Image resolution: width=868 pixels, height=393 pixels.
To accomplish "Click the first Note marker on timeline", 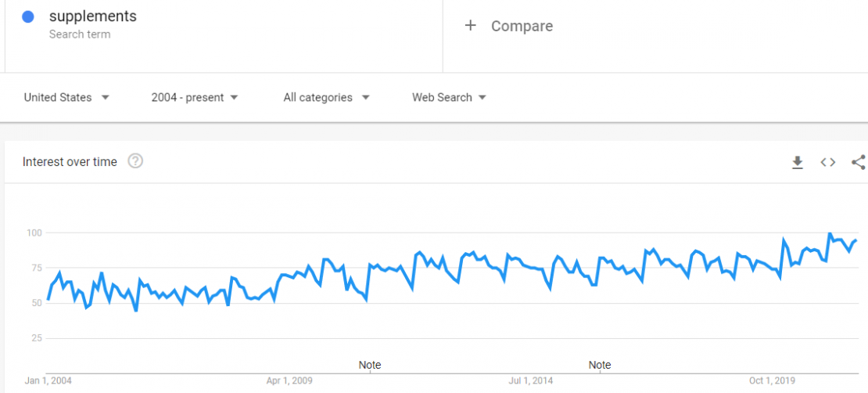I will (370, 366).
